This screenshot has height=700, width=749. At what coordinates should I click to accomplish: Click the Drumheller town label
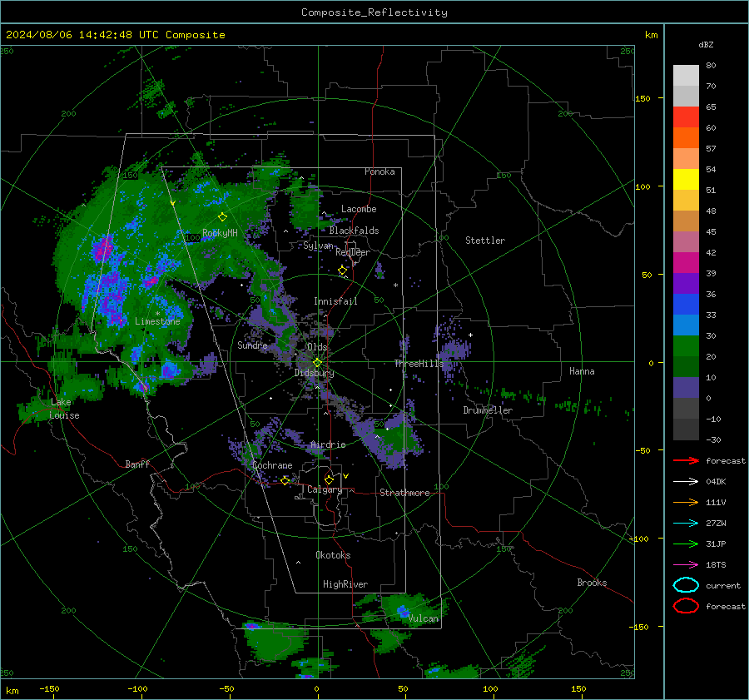pyautogui.click(x=488, y=410)
